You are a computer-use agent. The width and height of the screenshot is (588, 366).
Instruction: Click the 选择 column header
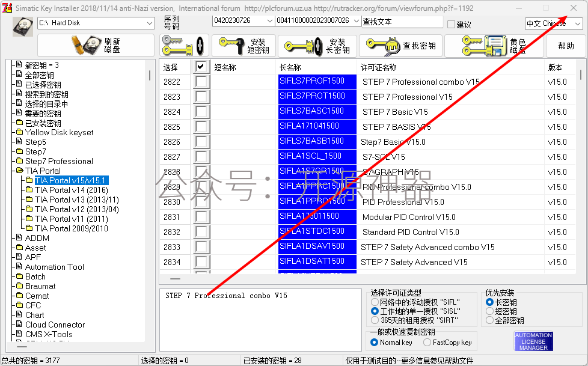[x=176, y=67]
